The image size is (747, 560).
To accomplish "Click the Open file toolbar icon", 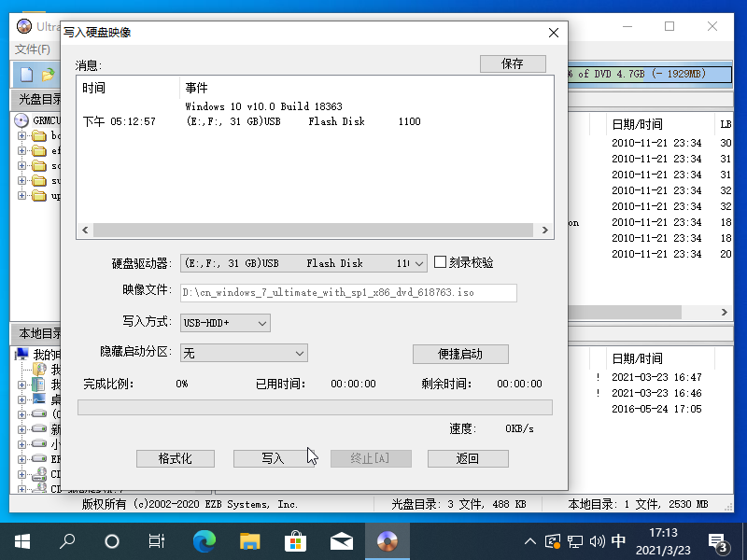I will (47, 74).
